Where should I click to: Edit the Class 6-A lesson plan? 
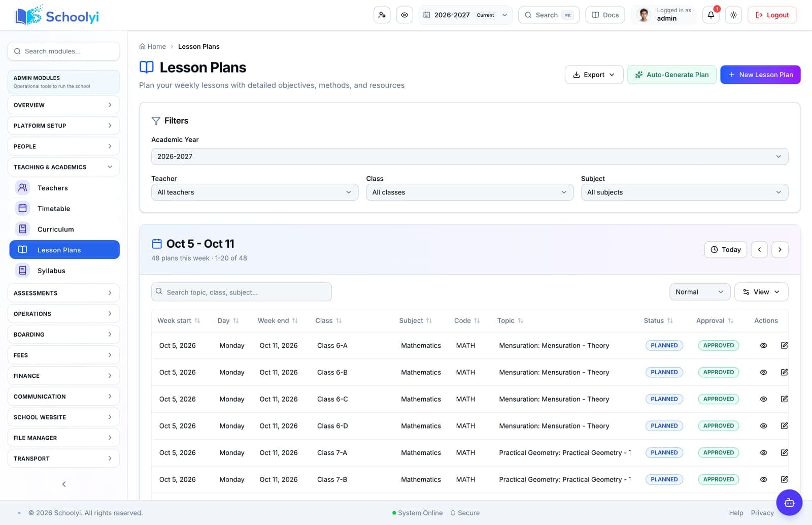coord(784,346)
